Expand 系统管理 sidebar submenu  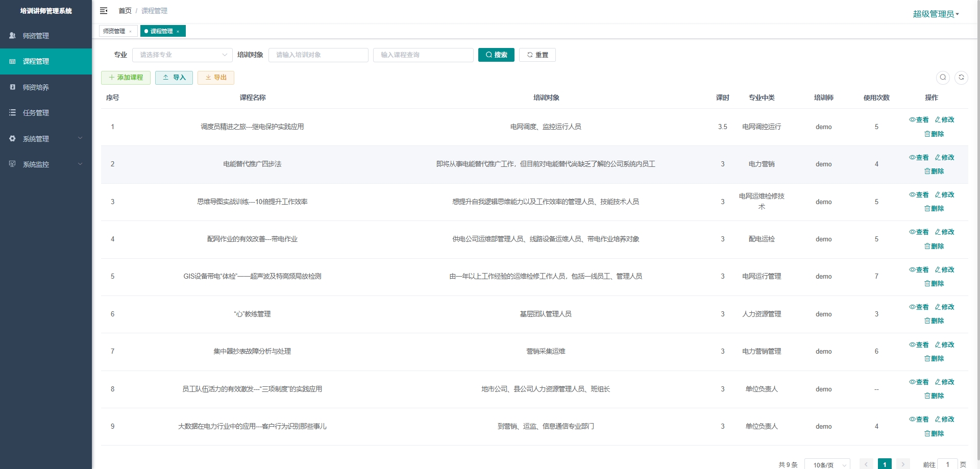46,139
